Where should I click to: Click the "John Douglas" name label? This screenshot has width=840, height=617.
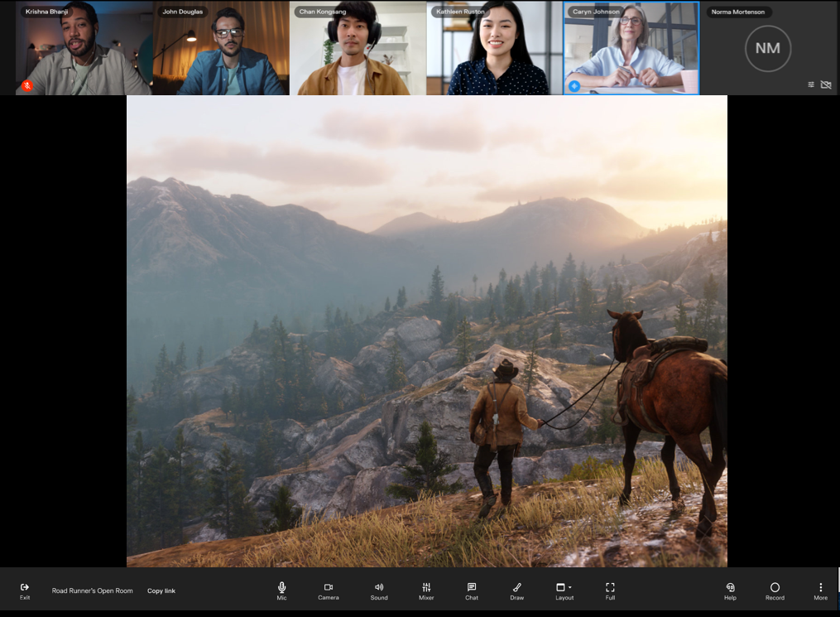(183, 12)
